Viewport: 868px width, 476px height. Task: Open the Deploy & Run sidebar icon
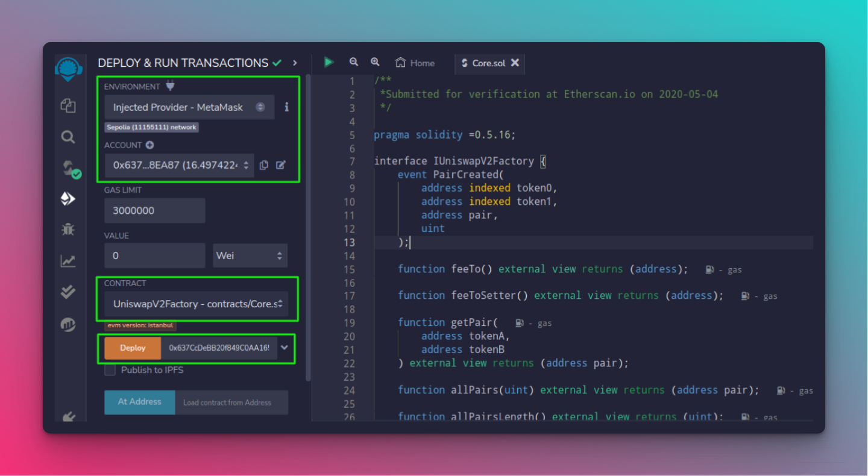tap(68, 199)
